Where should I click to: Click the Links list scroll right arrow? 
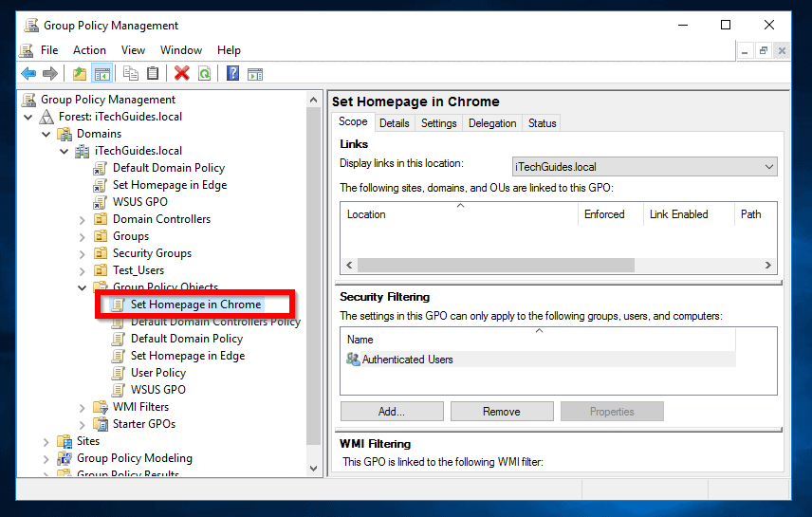(x=768, y=266)
